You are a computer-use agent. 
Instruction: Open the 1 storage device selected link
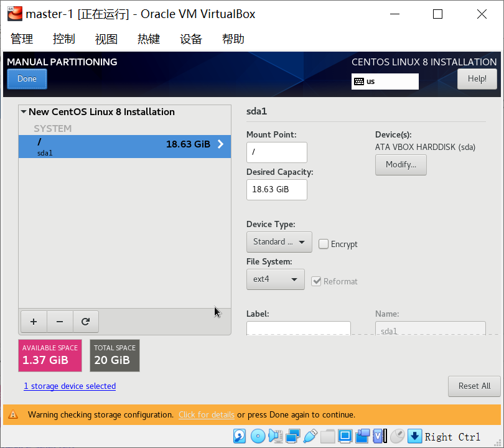point(70,386)
